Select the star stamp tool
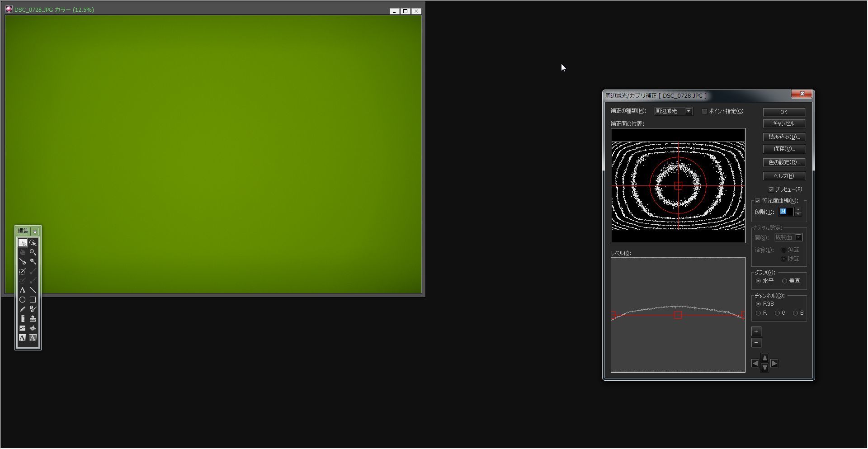This screenshot has width=868, height=449. pos(33,319)
